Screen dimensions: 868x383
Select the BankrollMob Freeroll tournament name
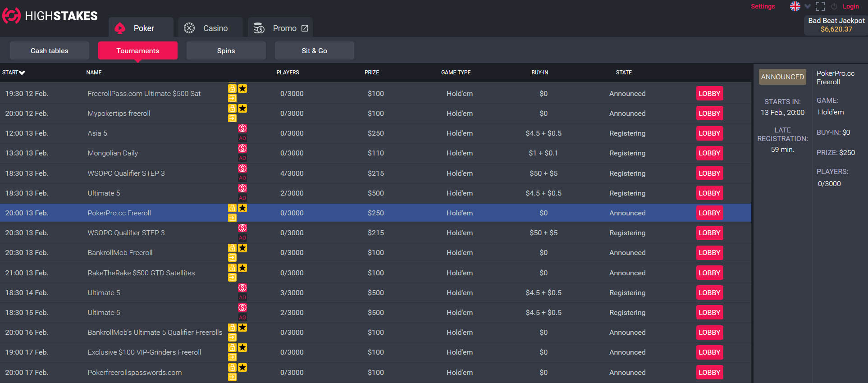(x=120, y=253)
